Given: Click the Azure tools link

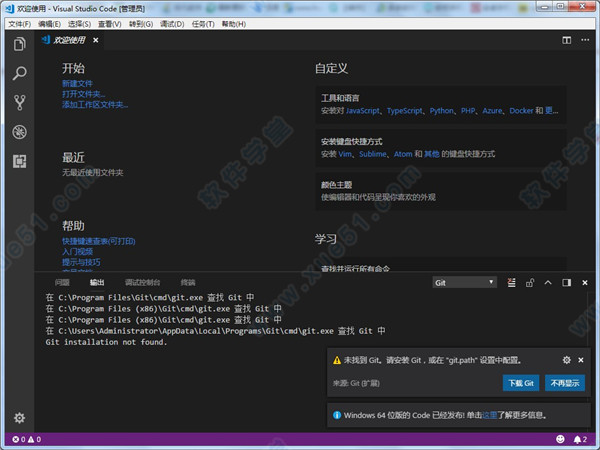Looking at the screenshot, I should click(492, 111).
